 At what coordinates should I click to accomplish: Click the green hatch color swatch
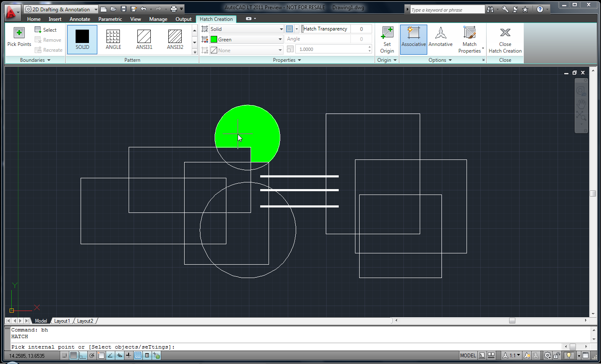tap(214, 39)
